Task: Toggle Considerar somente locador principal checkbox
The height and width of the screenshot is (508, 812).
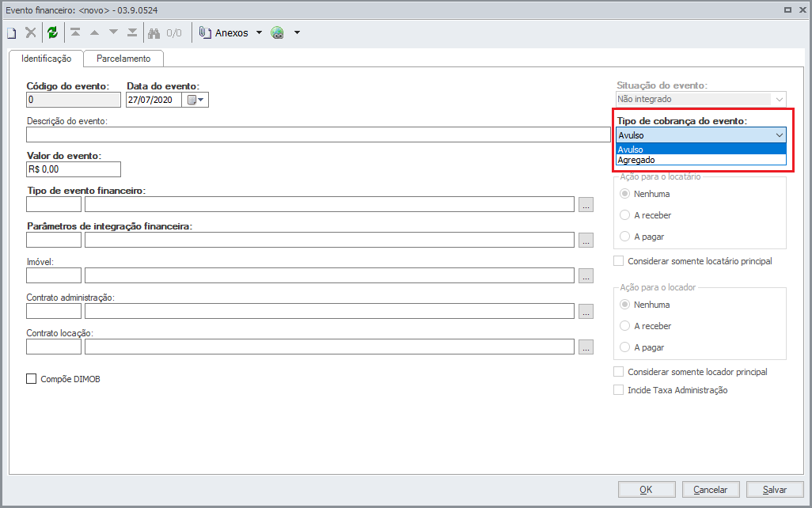Action: point(618,372)
